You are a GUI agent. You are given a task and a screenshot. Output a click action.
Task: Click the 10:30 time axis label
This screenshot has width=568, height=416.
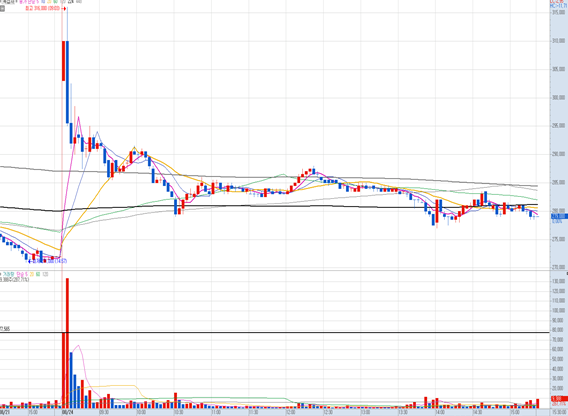(178, 412)
